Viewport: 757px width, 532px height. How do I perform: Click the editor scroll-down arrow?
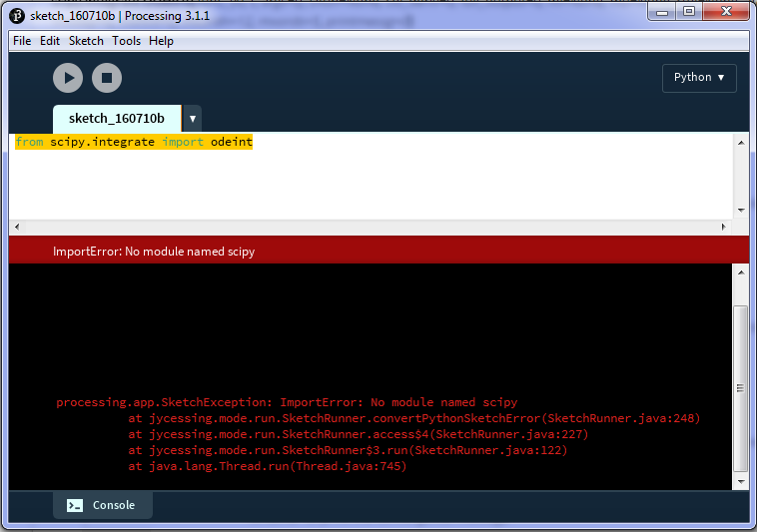click(741, 211)
